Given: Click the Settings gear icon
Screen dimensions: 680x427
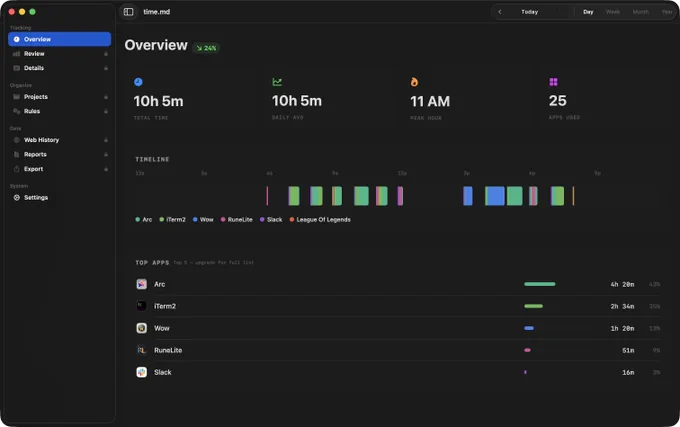Looking at the screenshot, I should click(16, 198).
